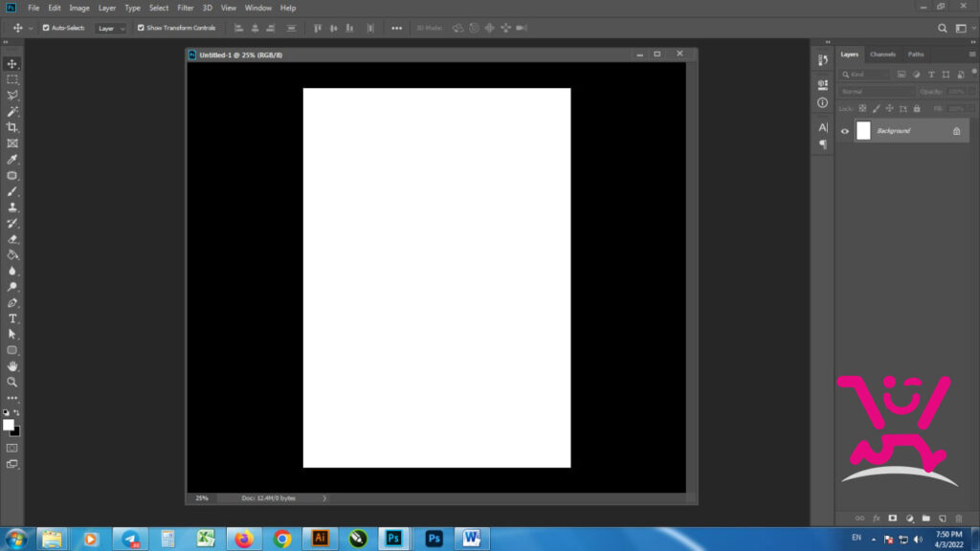
Task: Select the Crop tool
Action: click(11, 127)
